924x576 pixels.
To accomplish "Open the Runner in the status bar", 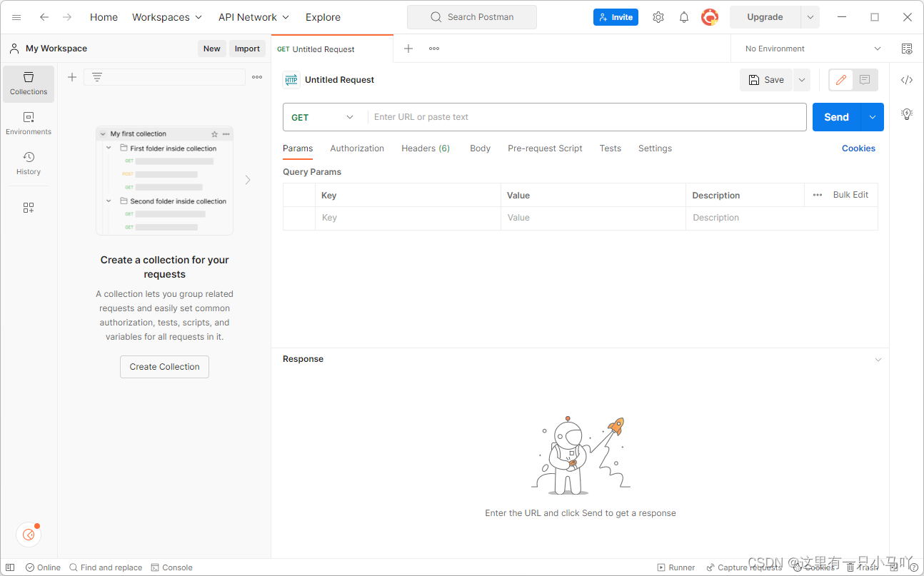I will click(676, 567).
